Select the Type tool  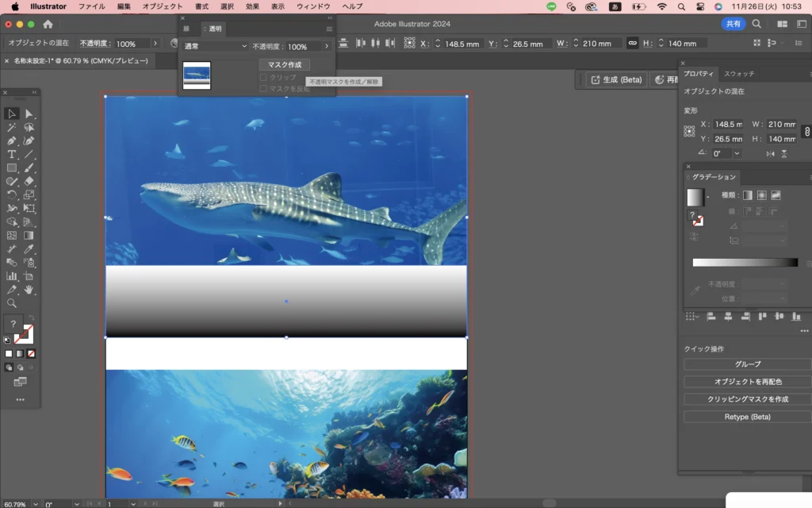point(12,154)
